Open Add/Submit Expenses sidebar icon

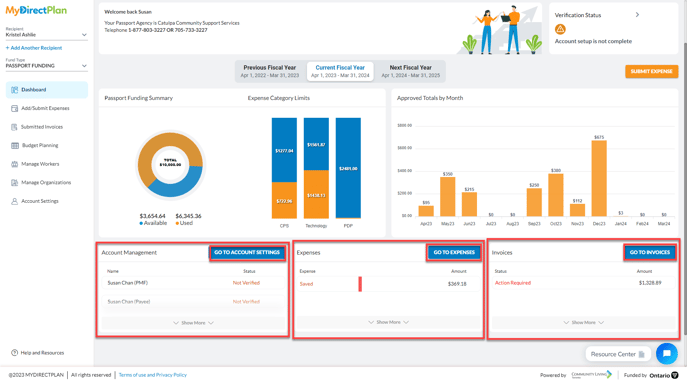14,108
